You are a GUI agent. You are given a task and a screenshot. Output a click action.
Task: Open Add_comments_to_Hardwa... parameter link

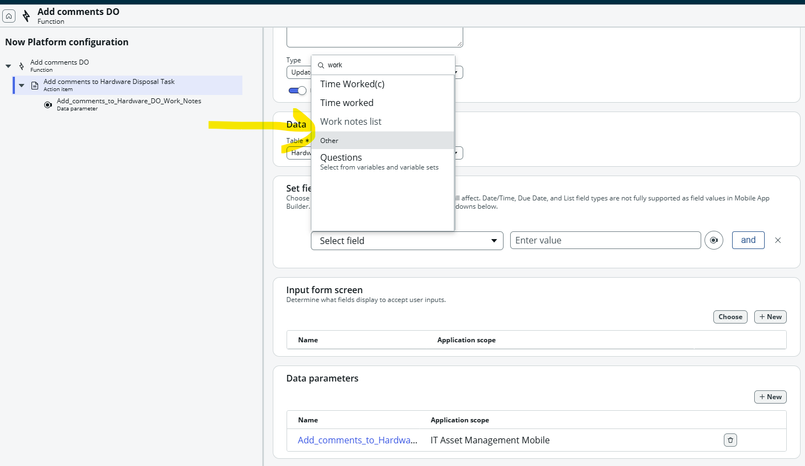pos(357,440)
